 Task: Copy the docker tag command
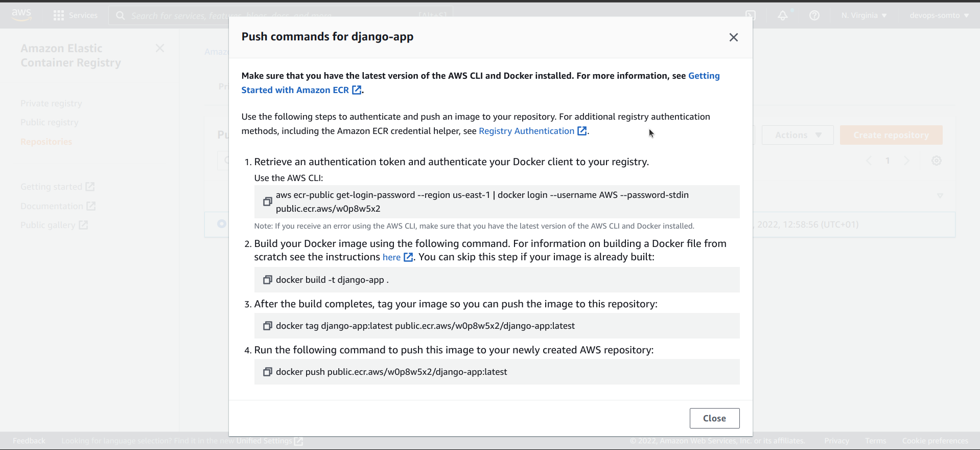pyautogui.click(x=267, y=326)
